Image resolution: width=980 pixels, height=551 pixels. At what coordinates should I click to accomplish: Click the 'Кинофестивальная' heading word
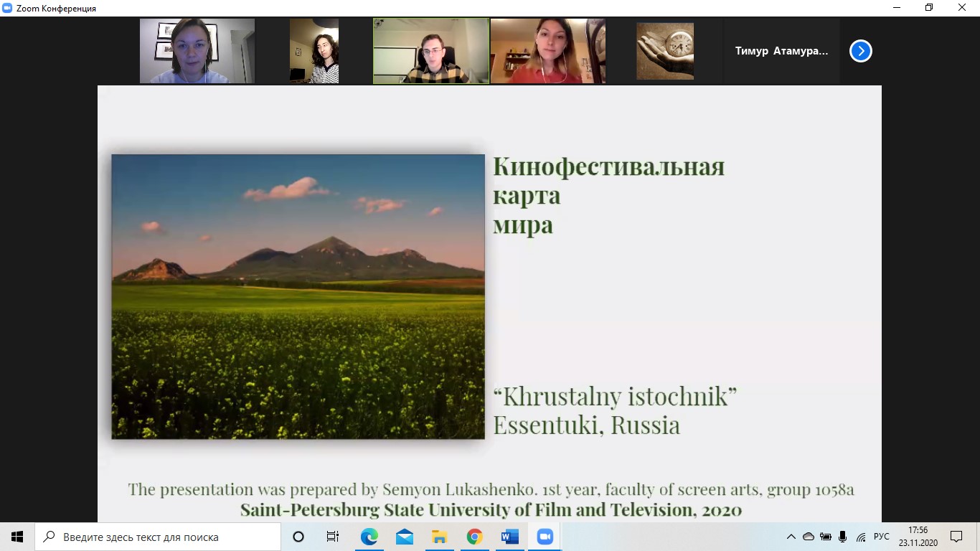[608, 166]
